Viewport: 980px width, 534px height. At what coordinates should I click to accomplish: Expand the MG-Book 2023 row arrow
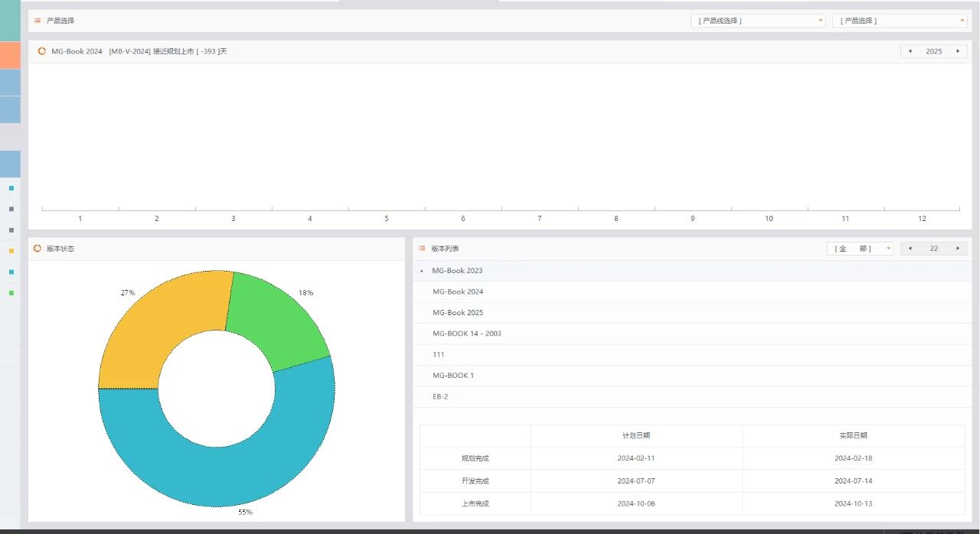422,271
